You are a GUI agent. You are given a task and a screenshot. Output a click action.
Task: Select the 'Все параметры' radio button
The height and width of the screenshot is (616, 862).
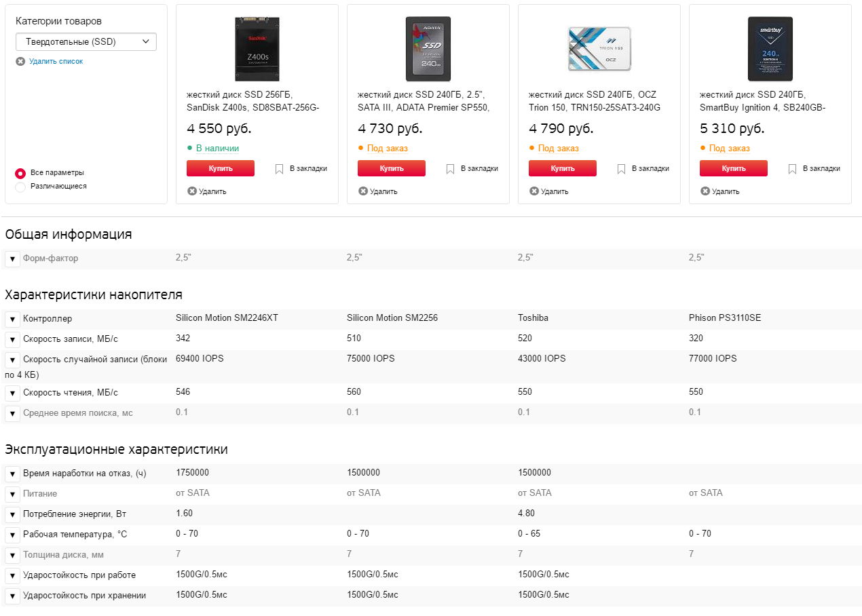pos(20,173)
